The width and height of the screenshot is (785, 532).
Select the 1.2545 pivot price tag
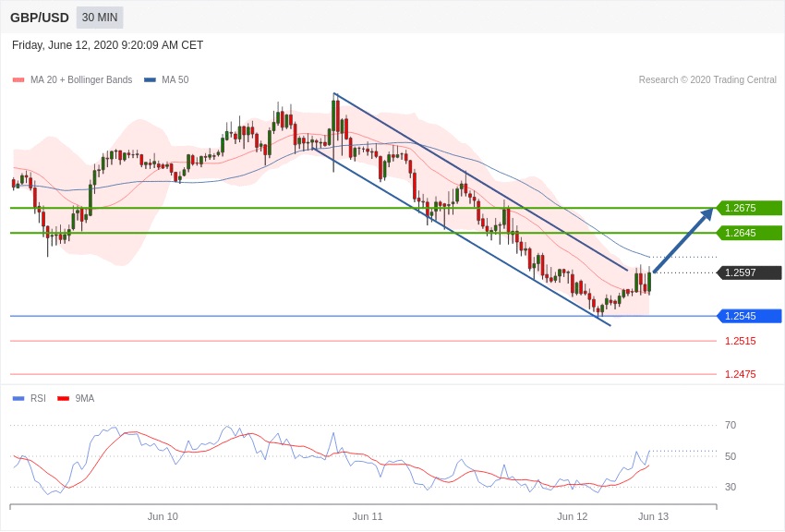click(749, 316)
